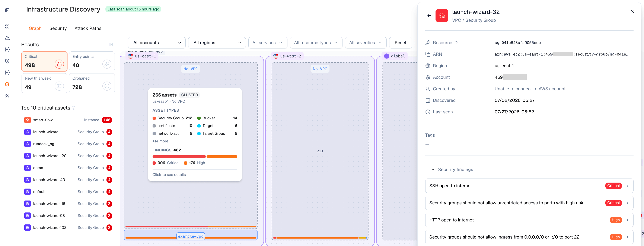Open the tools wrench icon in sidebar
The image size is (644, 246).
(x=7, y=96)
